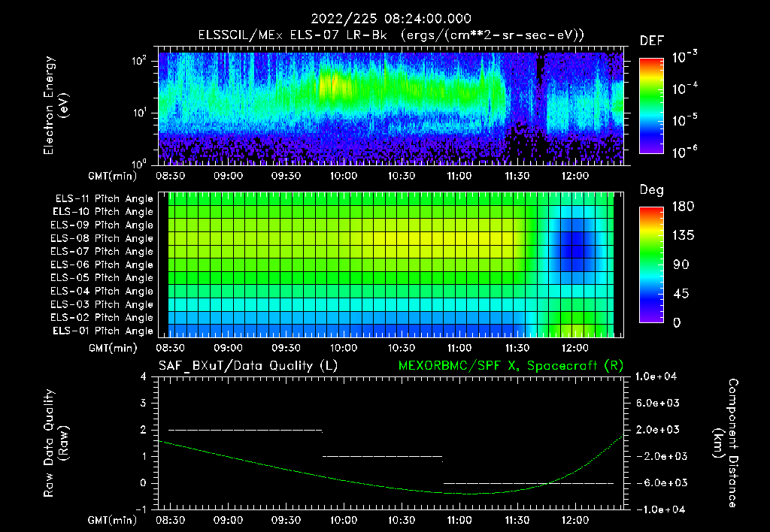Click the ELS-07 Pitch Angle row label
The image size is (770, 532).
[102, 251]
